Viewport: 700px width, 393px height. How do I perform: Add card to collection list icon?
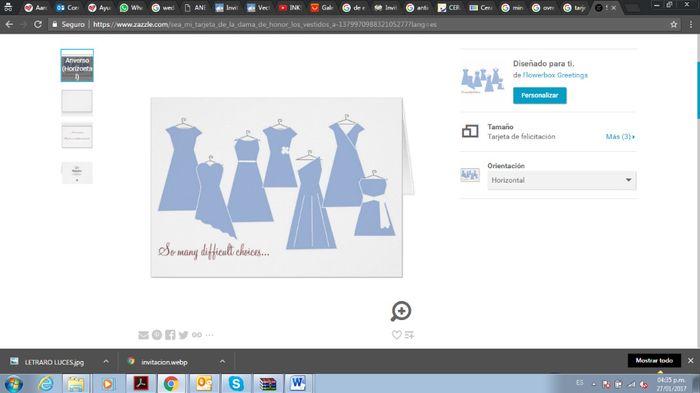[x=409, y=334]
